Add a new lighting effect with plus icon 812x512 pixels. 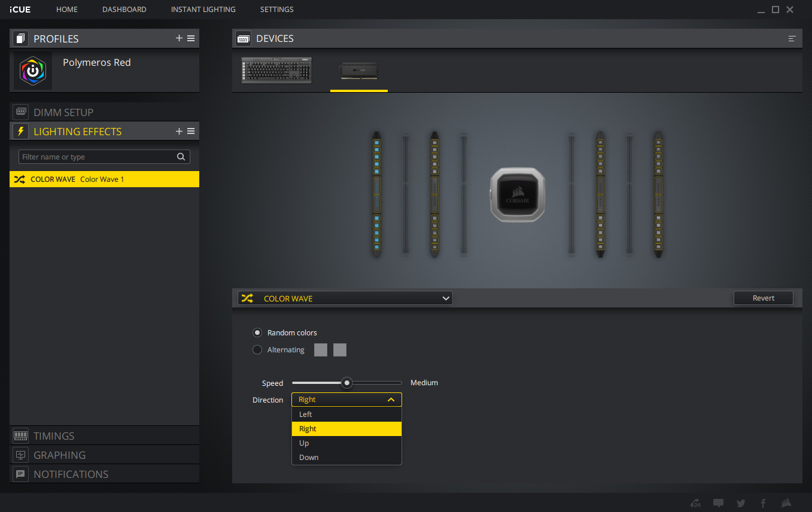pyautogui.click(x=179, y=131)
